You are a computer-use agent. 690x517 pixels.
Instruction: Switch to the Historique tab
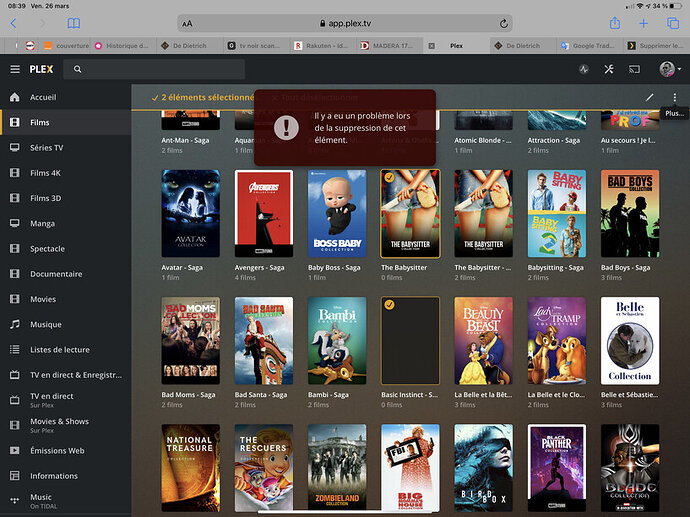click(x=123, y=46)
